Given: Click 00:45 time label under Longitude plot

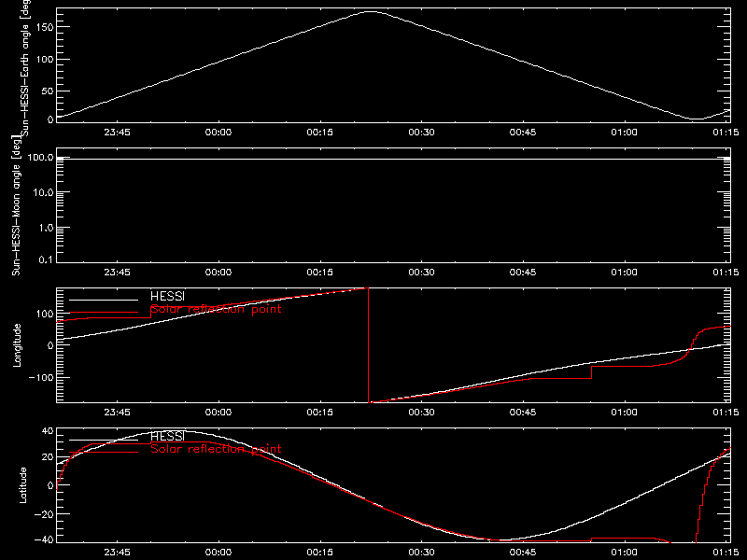Looking at the screenshot, I should click(523, 413).
